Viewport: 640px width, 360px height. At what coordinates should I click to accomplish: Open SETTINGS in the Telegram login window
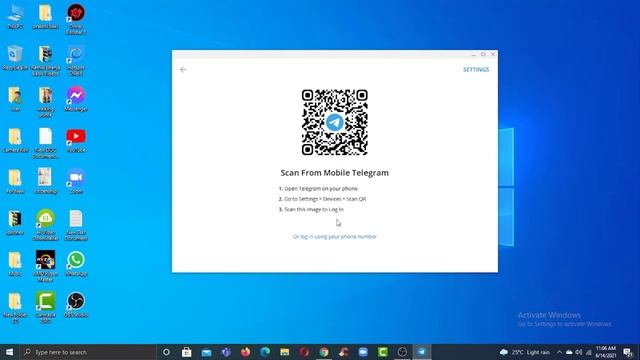476,70
